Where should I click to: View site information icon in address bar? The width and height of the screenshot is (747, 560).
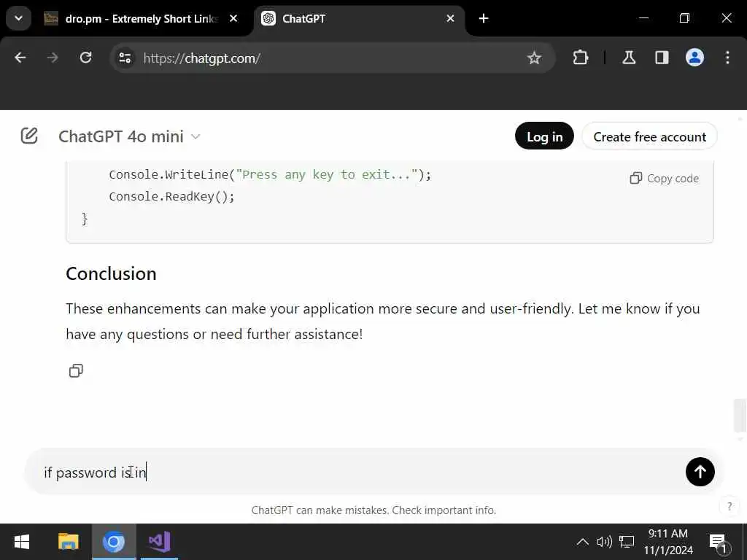tap(125, 58)
